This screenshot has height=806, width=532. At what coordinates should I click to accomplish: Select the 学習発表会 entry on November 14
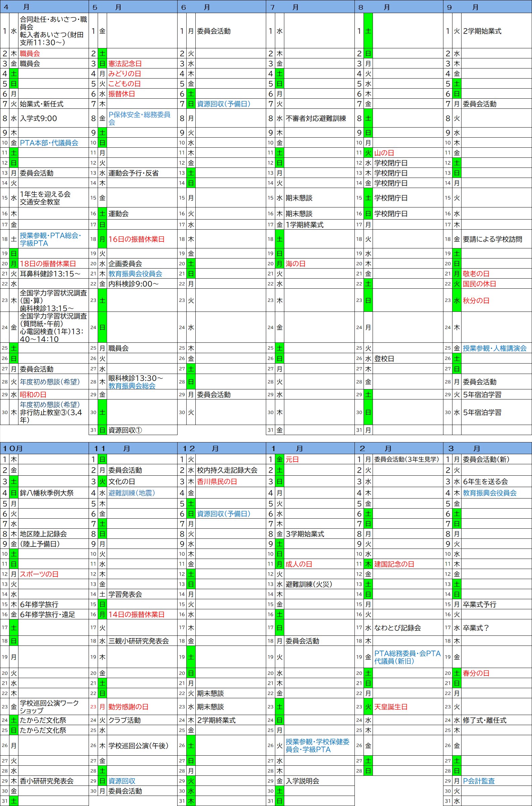click(125, 594)
